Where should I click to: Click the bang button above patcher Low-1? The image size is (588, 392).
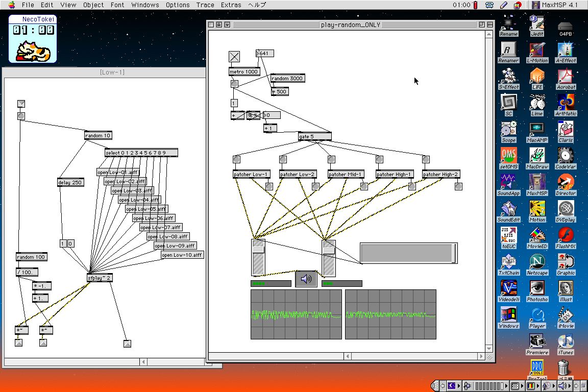coord(237,159)
